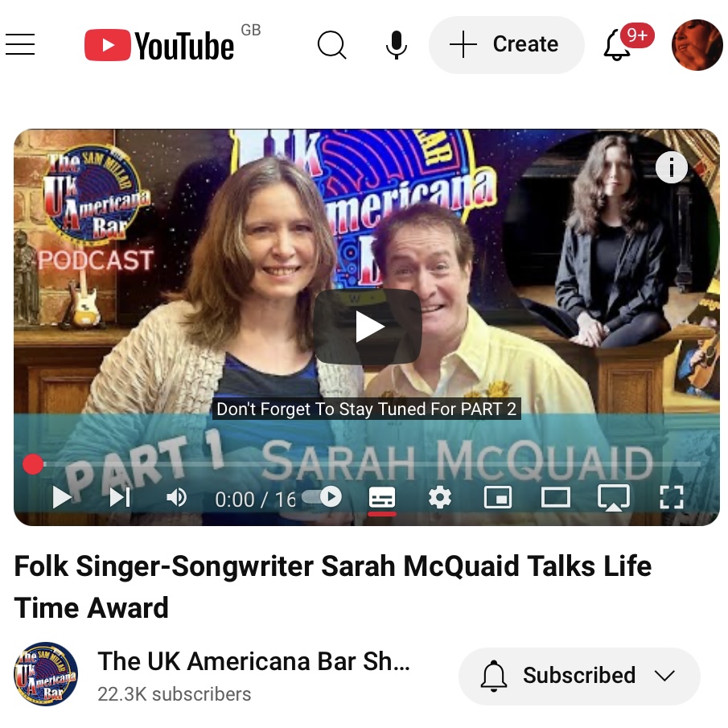Switch to theater mode
The width and height of the screenshot is (728, 728).
556,498
